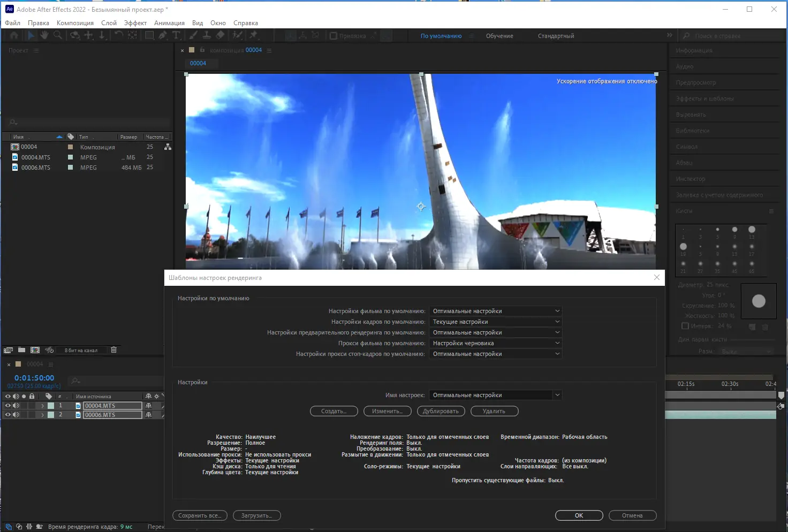Click the large brush preset circle
Image resolution: width=788 pixels, height=532 pixels.
(x=759, y=301)
